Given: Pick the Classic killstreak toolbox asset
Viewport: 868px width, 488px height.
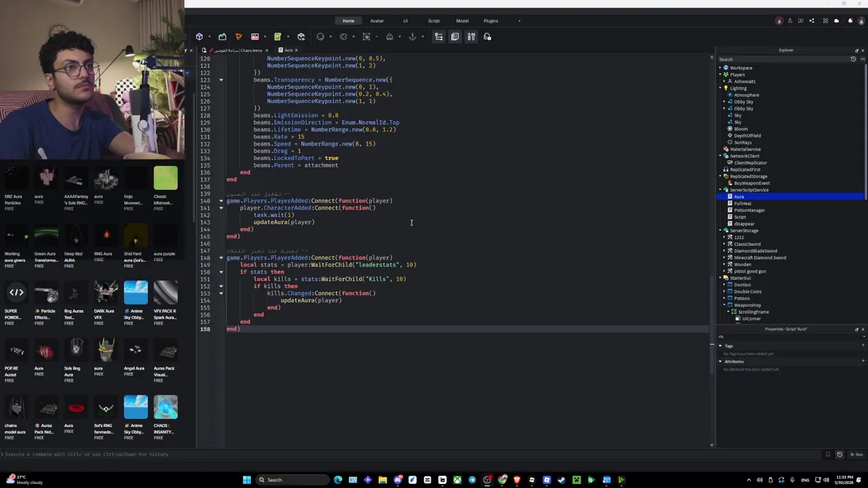Looking at the screenshot, I should 165,186.
